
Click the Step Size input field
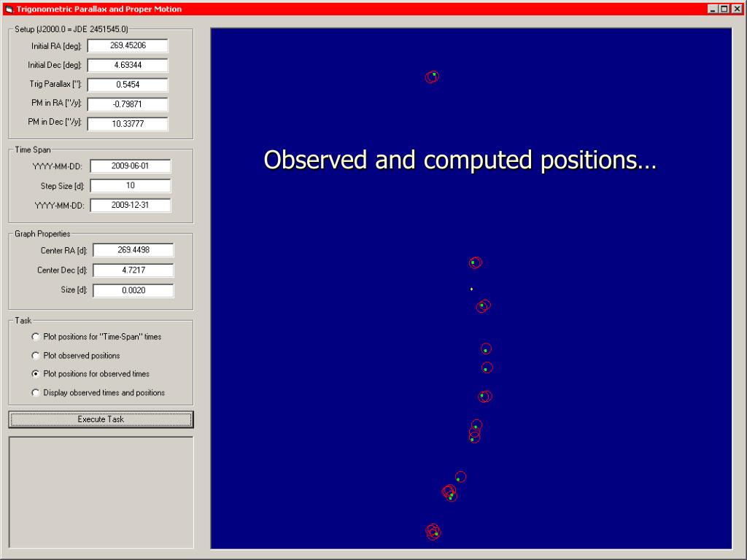[x=131, y=186]
